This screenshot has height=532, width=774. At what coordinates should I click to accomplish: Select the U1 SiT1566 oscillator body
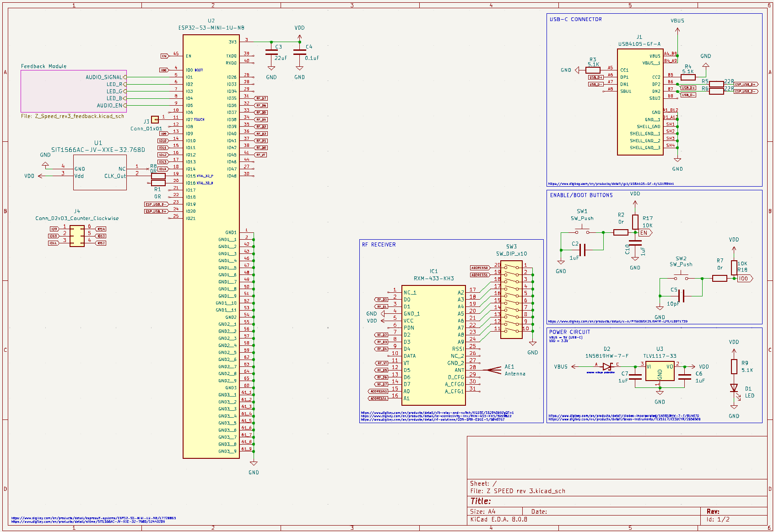[x=100, y=172]
